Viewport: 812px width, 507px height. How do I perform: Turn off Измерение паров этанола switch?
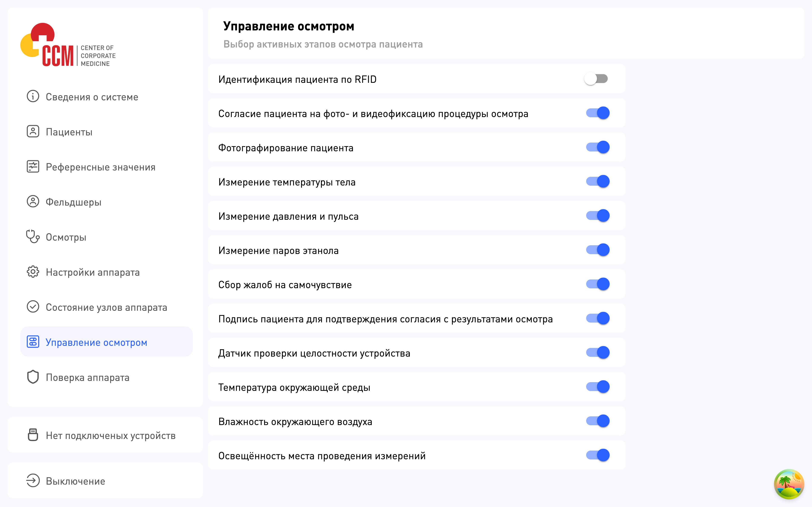(x=598, y=250)
